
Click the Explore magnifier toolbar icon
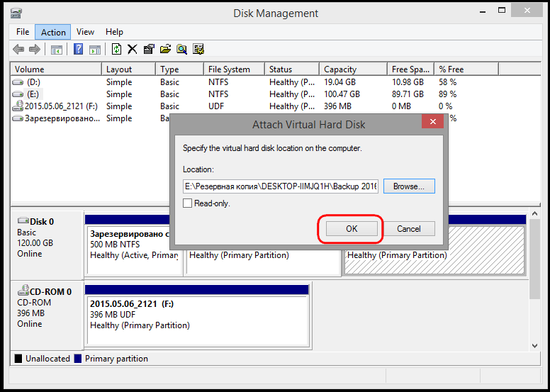pos(181,49)
